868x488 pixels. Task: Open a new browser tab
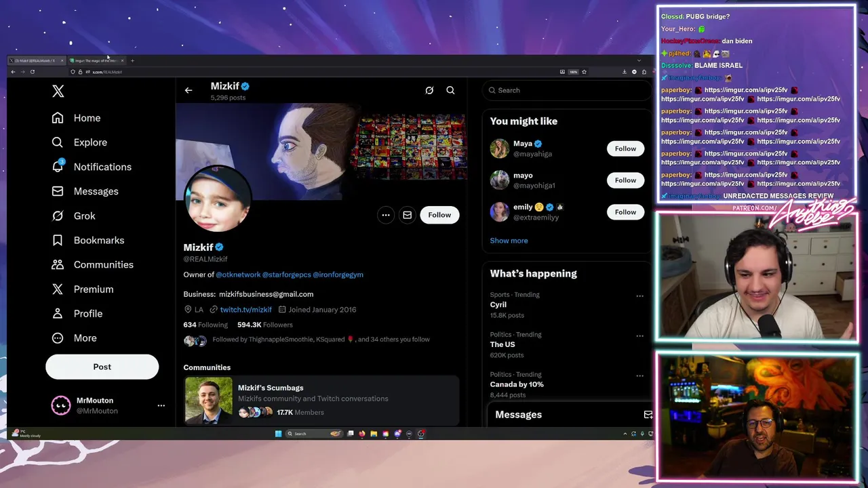[x=132, y=60]
